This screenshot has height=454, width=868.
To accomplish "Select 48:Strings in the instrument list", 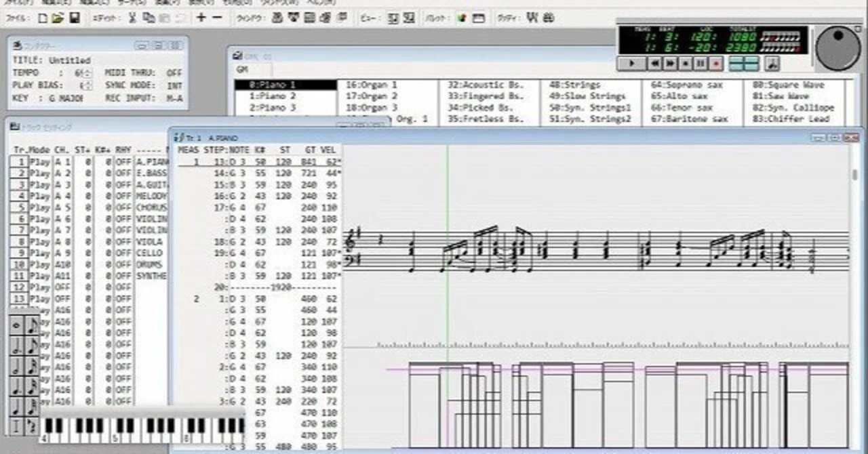I will (x=575, y=85).
